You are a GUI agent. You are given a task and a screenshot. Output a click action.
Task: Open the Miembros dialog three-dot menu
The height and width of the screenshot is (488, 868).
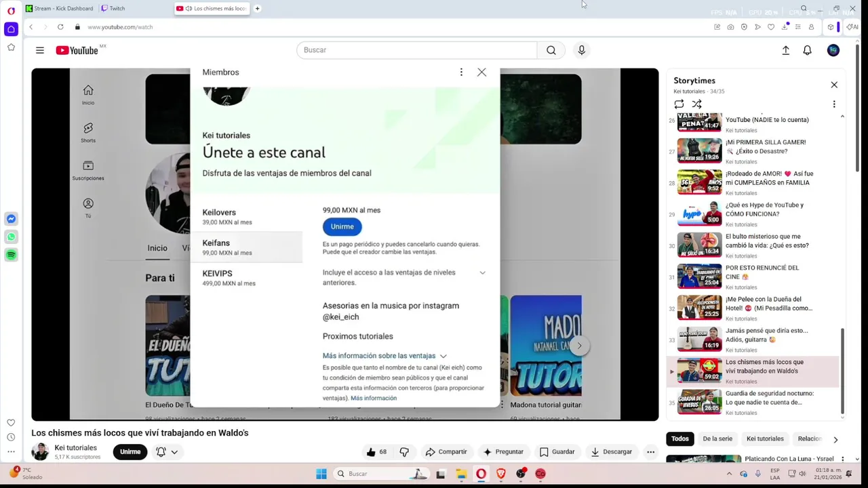click(x=461, y=72)
